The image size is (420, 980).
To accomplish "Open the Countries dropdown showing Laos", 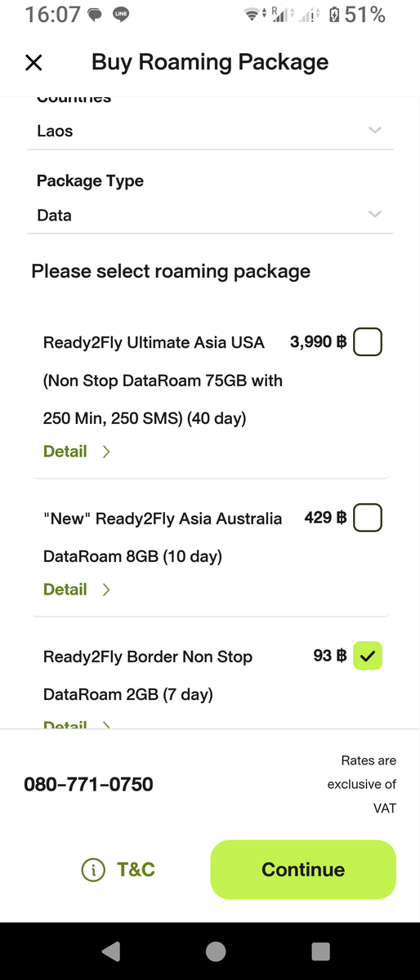I will point(210,131).
